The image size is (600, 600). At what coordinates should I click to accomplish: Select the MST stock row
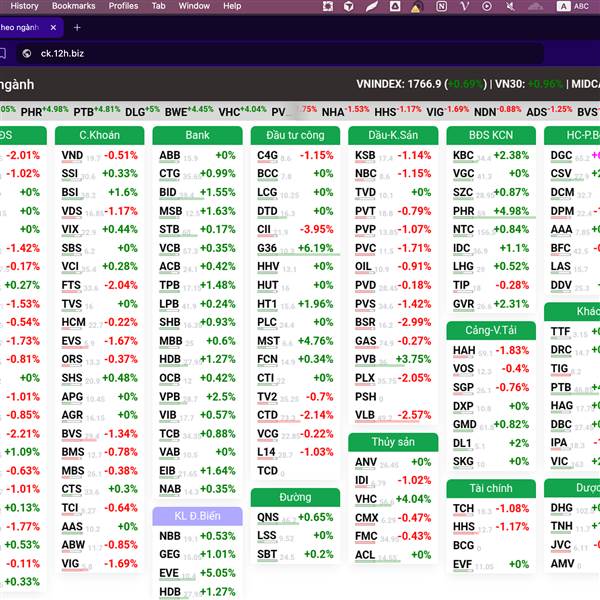point(295,341)
